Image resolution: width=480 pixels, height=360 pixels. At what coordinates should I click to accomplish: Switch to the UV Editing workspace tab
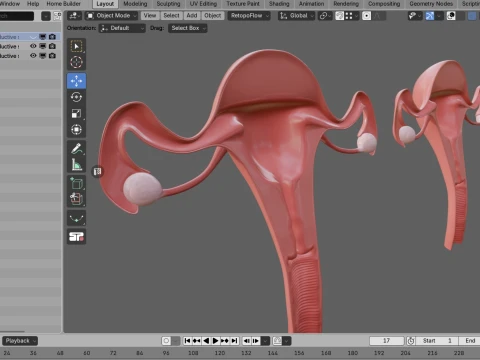tap(203, 4)
